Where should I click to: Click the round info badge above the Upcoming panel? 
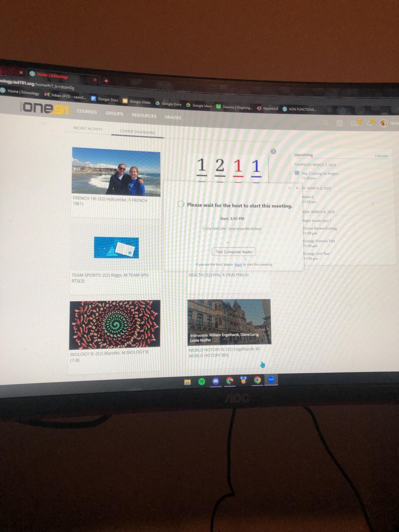(273, 151)
